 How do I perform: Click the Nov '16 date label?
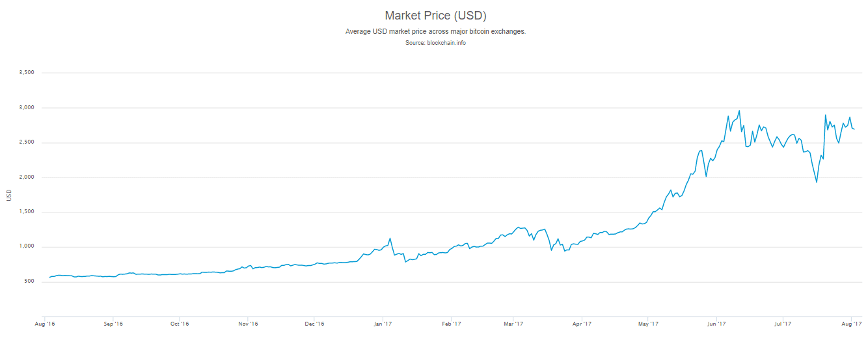pos(248,323)
